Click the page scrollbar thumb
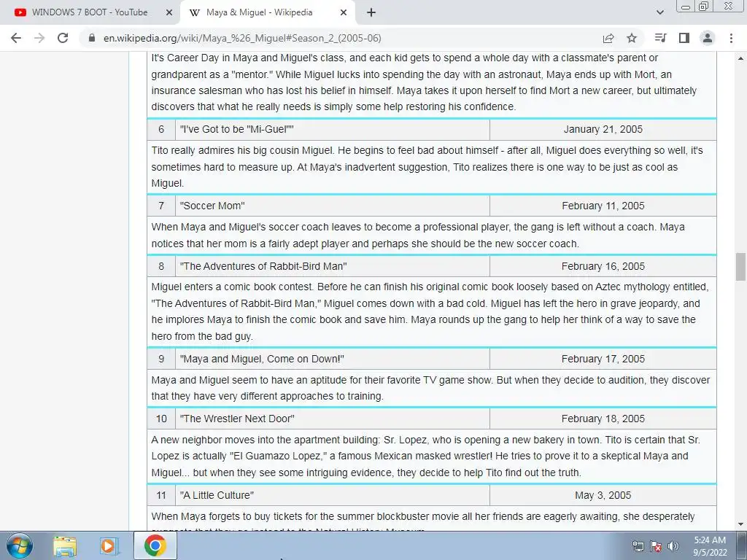The height and width of the screenshot is (560, 747). (x=740, y=267)
